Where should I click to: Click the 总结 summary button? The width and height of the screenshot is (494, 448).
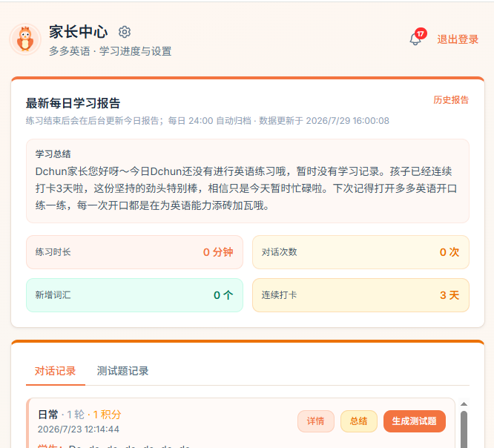(x=359, y=421)
